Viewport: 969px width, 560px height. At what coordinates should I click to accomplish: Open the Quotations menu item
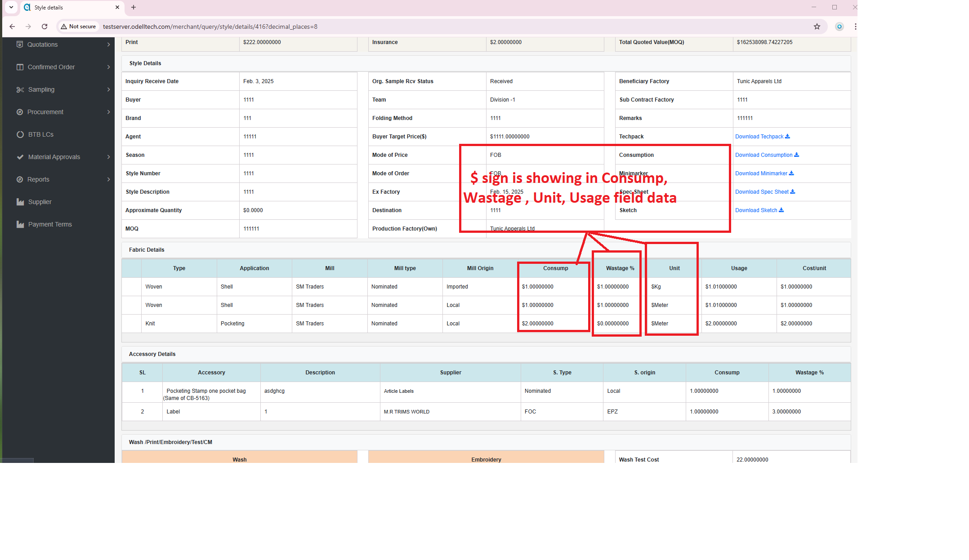pyautogui.click(x=58, y=44)
